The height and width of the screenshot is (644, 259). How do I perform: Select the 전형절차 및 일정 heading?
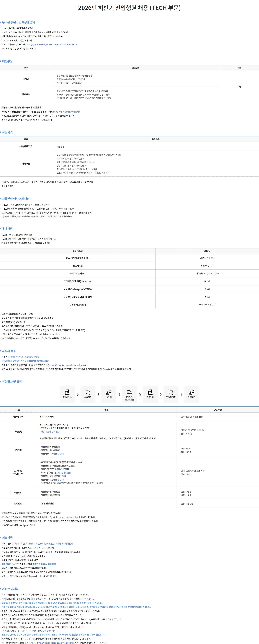pos(12,382)
